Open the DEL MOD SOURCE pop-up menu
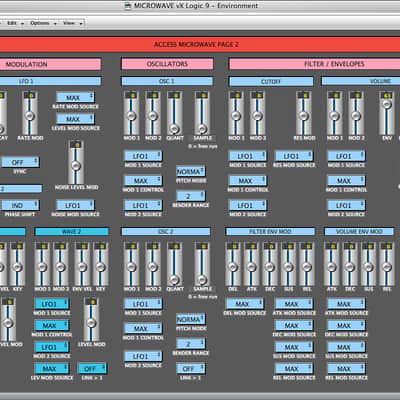400x400 pixels. [x=245, y=304]
